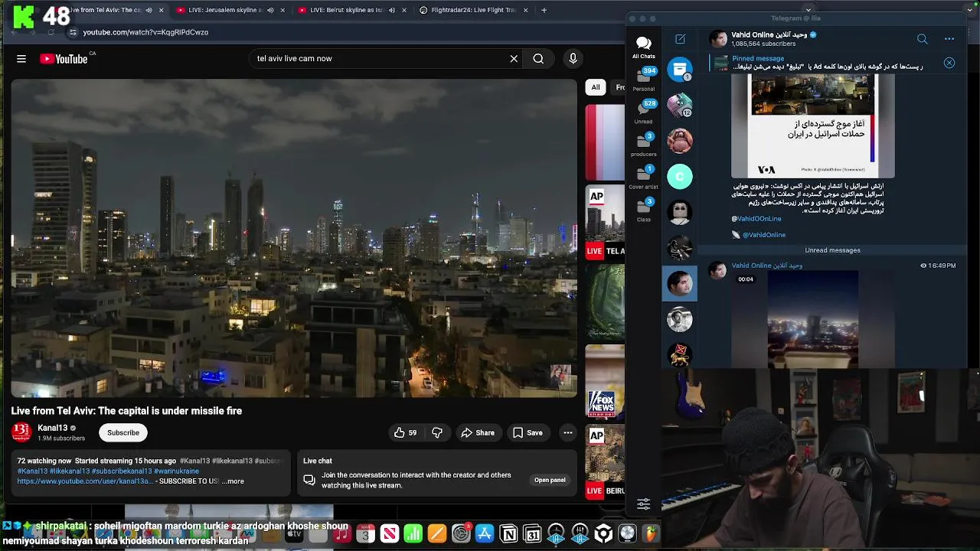The height and width of the screenshot is (551, 980).
Task: Open Music app in the Dock
Action: coord(341,534)
